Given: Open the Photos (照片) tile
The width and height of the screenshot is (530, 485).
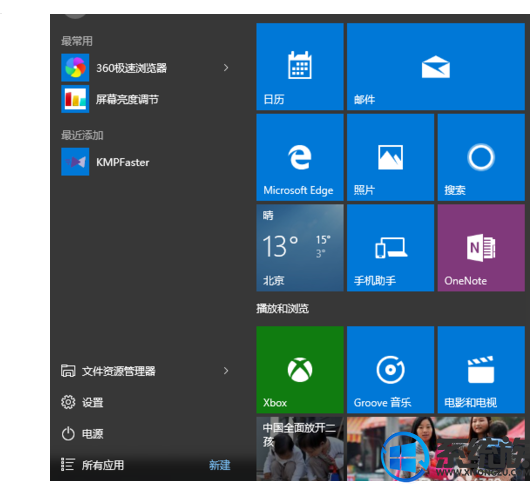Looking at the screenshot, I should pyautogui.click(x=390, y=157).
